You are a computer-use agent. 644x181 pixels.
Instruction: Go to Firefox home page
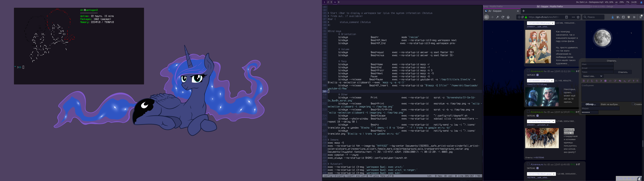pos(508,17)
